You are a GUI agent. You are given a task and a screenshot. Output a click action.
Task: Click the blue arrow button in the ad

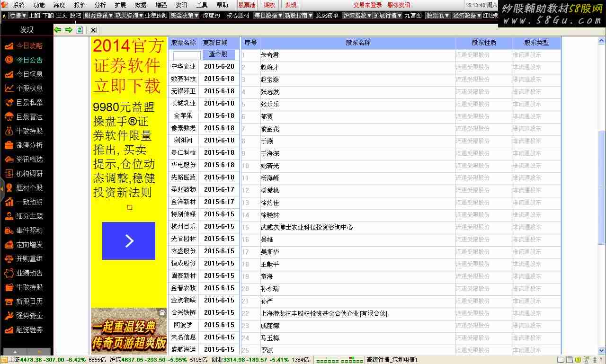[129, 241]
